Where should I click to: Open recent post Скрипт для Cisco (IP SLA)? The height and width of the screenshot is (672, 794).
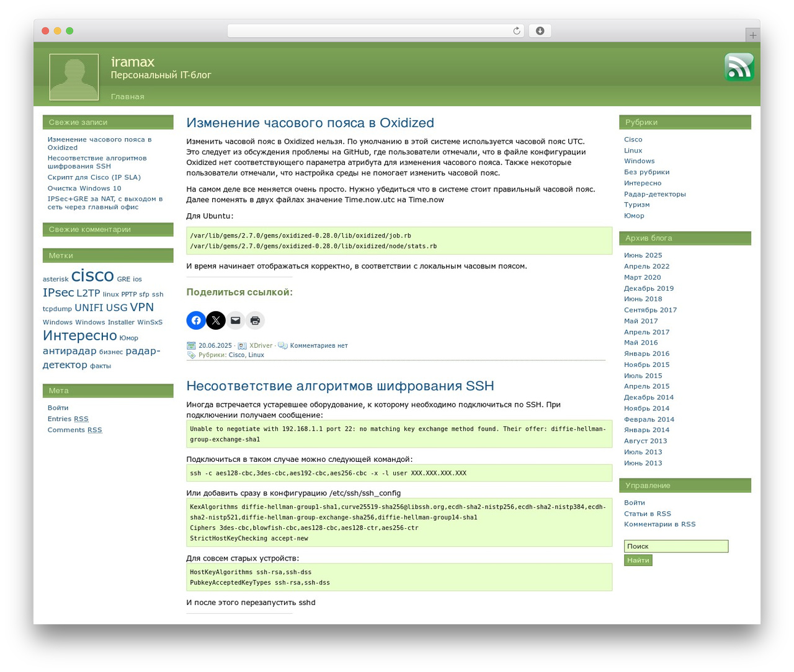pos(94,177)
